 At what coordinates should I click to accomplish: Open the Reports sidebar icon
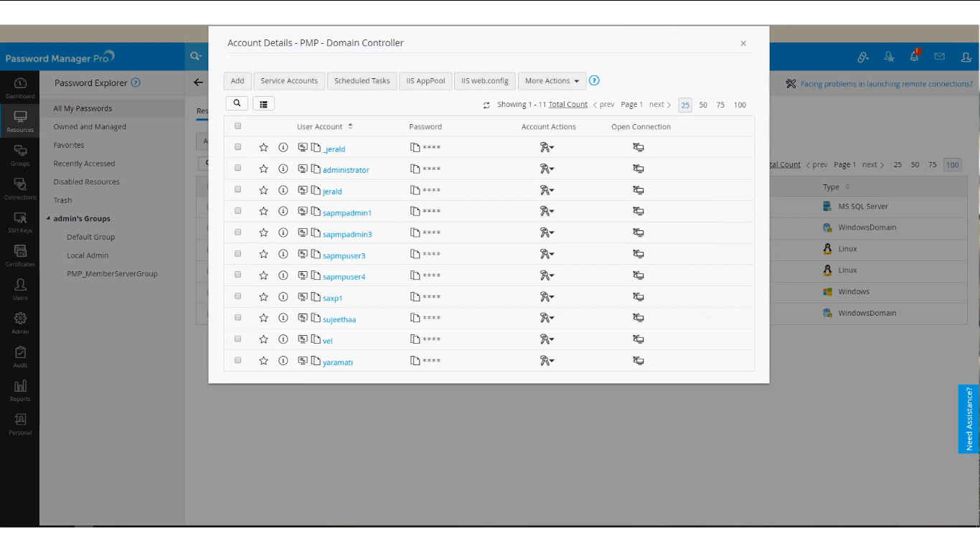[x=20, y=390]
